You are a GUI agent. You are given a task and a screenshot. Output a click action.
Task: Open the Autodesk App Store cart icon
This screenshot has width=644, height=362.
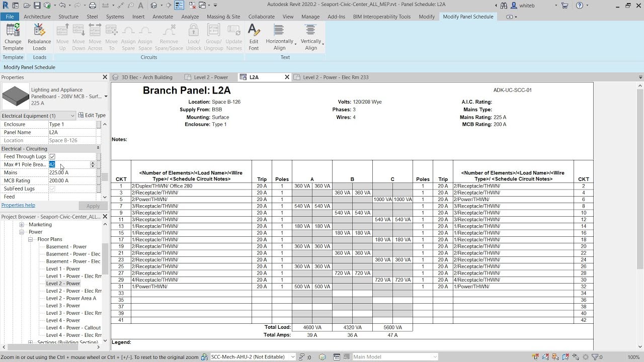pos(565,5)
